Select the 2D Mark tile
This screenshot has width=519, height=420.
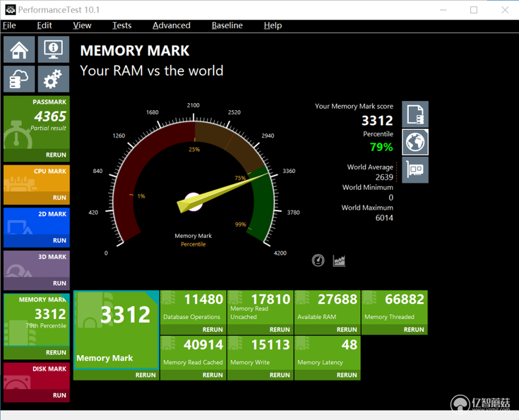[x=36, y=221]
